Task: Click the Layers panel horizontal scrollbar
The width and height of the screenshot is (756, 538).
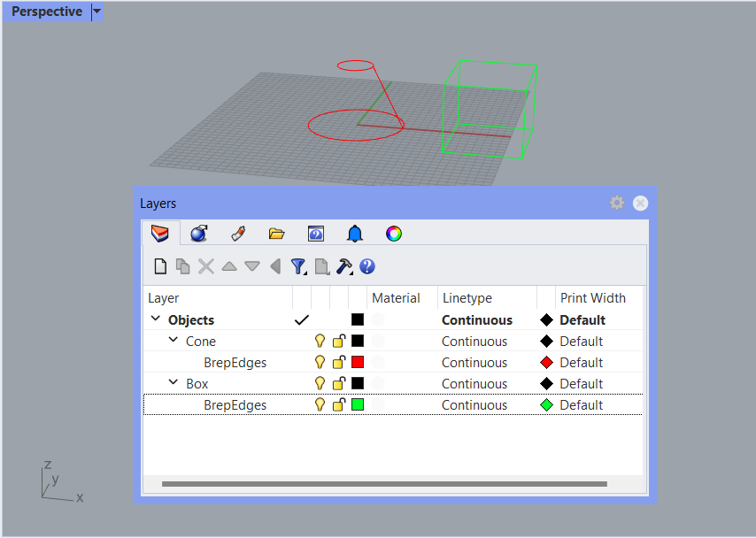Action: click(x=384, y=484)
